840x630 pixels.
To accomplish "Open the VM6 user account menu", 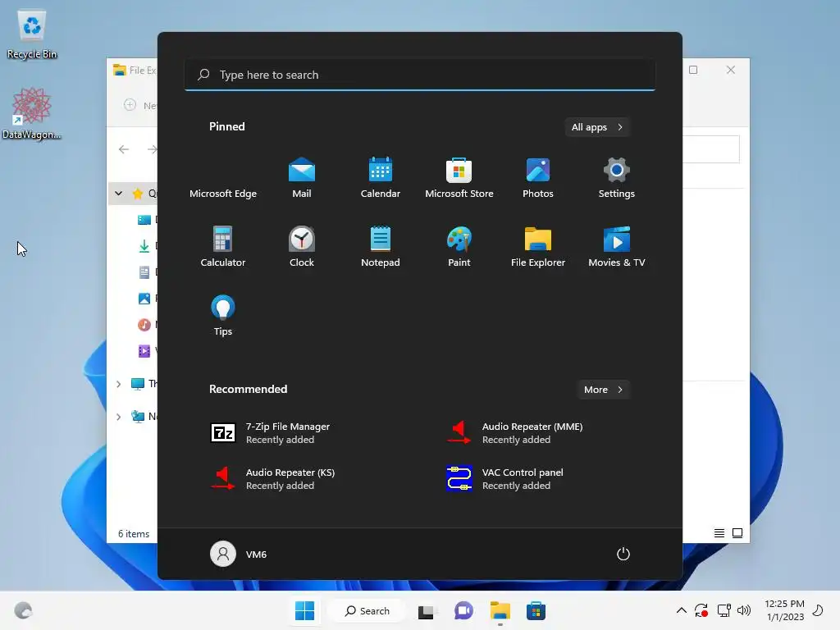I will click(239, 554).
